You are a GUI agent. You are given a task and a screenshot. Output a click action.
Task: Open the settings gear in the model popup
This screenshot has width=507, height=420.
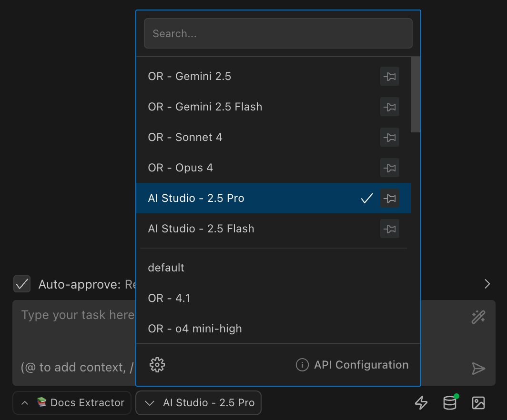[157, 364]
